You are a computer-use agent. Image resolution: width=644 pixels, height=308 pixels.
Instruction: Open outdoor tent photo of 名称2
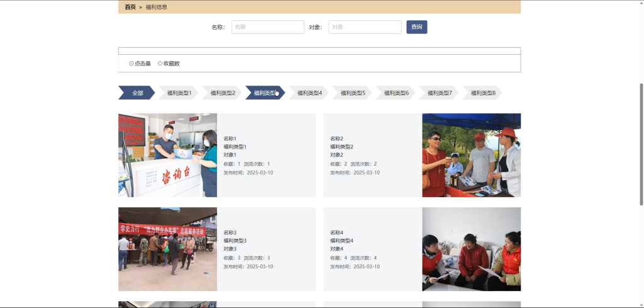coord(472,155)
